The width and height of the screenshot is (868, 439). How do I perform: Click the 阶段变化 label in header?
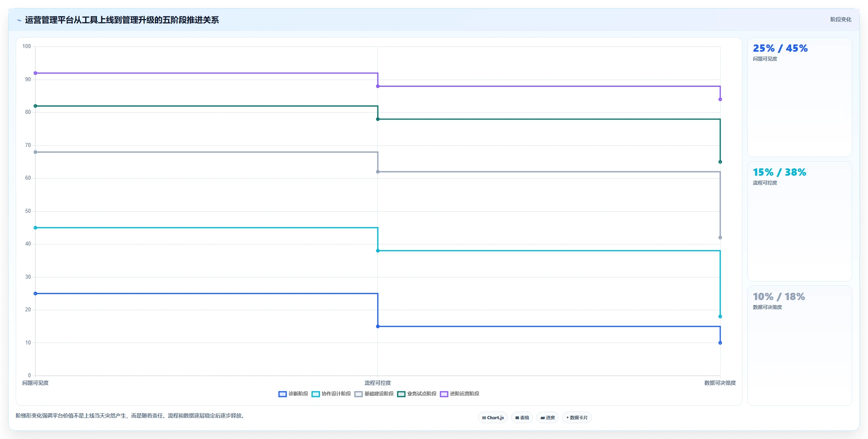(841, 19)
